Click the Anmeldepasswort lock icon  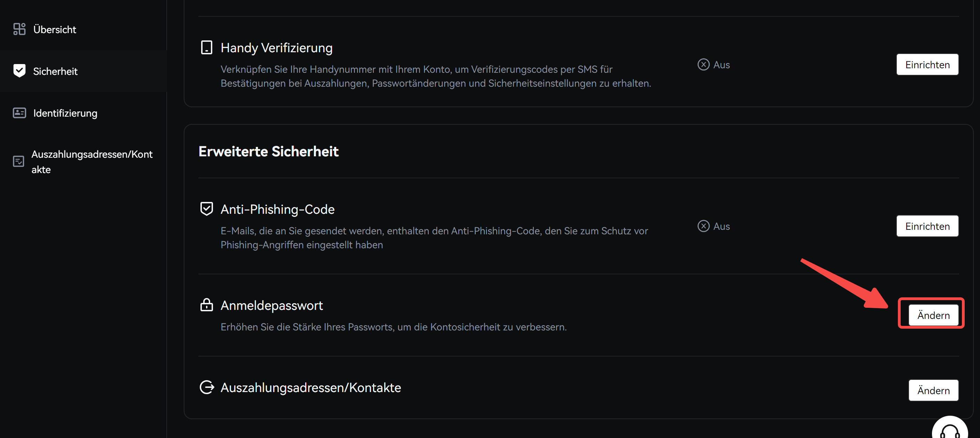point(207,305)
